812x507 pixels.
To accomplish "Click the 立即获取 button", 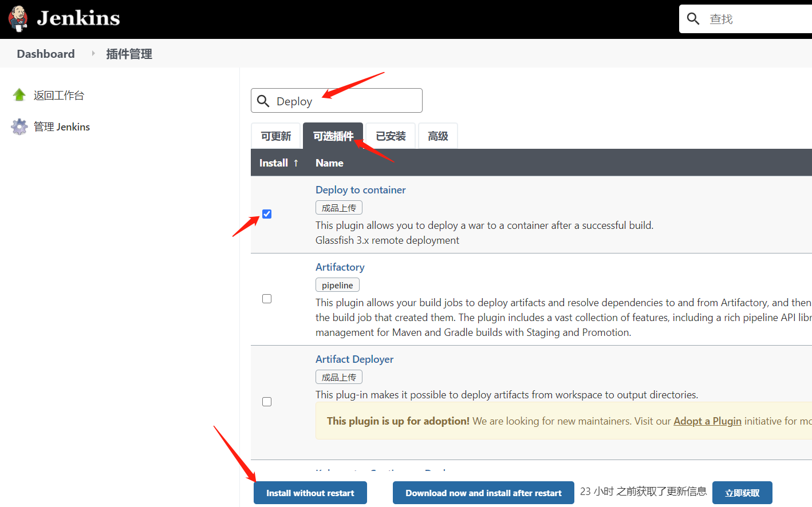I will pyautogui.click(x=742, y=493).
